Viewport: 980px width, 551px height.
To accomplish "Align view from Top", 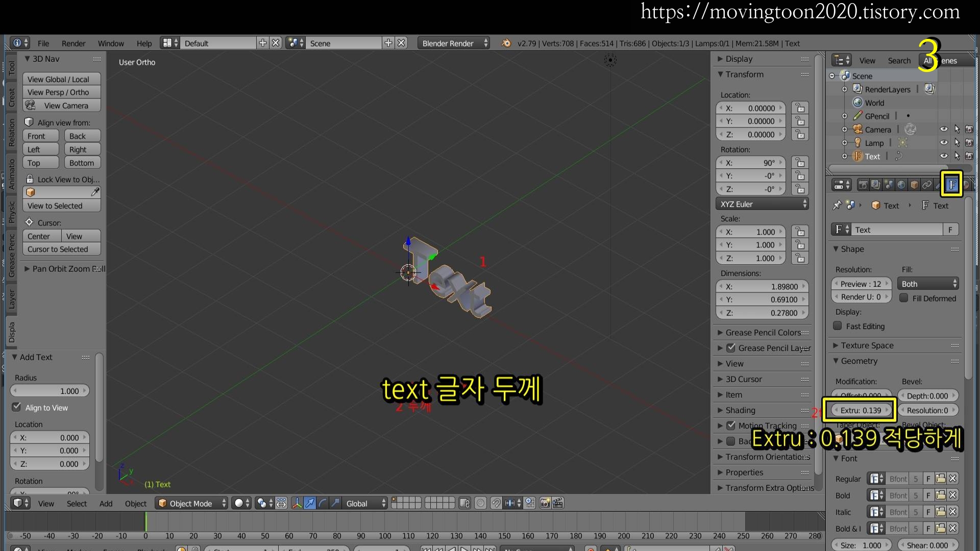I will pos(41,163).
